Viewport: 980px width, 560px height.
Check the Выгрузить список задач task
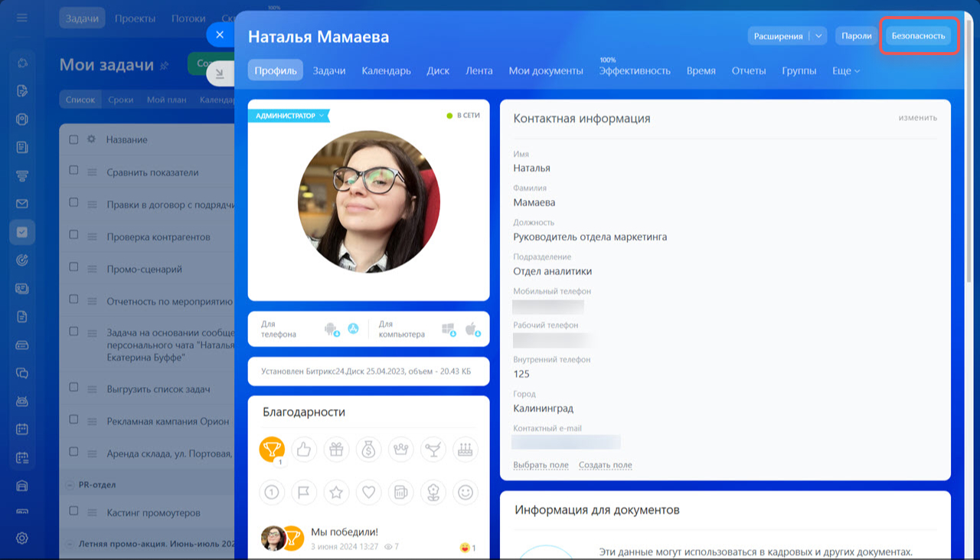pos(73,386)
